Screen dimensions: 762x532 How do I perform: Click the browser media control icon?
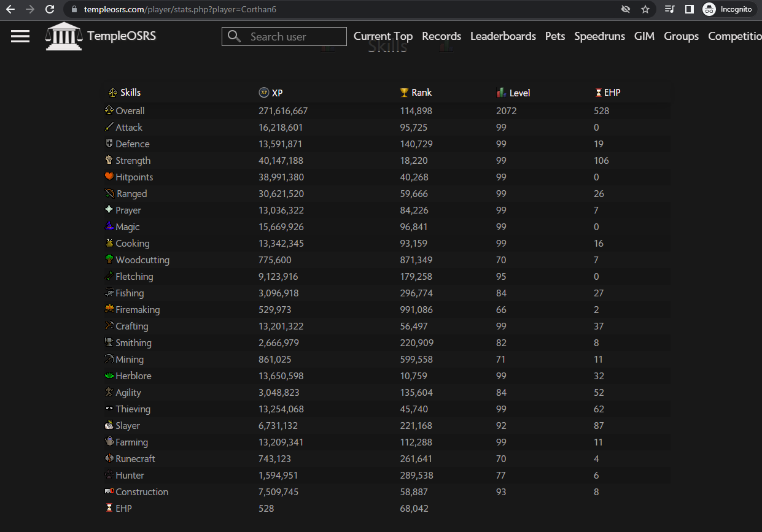coord(669,9)
